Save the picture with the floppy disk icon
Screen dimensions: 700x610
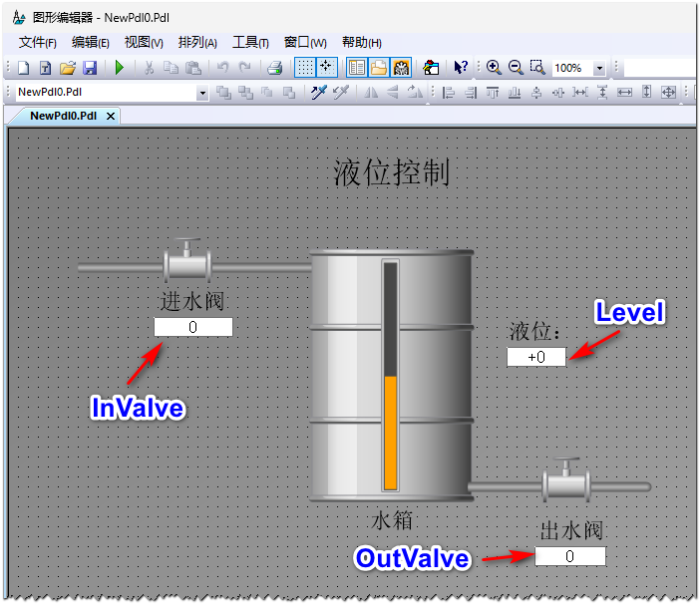(89, 68)
